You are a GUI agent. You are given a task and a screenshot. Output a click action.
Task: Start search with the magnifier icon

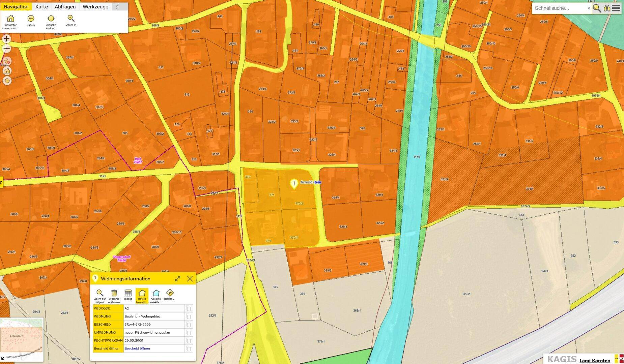click(x=597, y=8)
